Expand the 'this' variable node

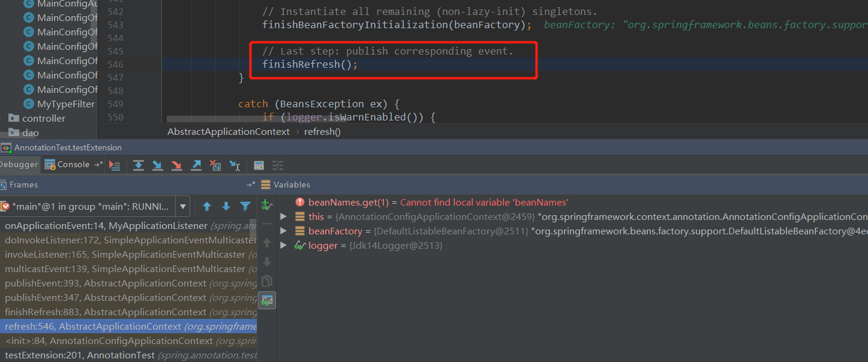284,216
